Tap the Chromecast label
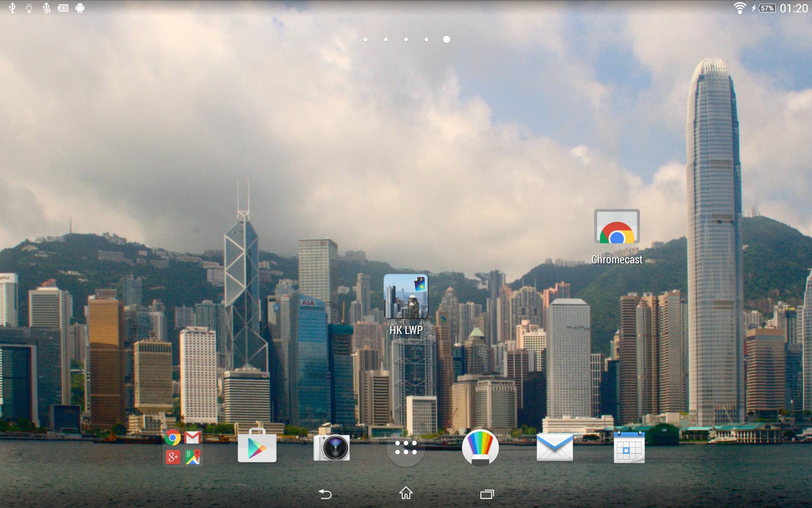 click(617, 260)
